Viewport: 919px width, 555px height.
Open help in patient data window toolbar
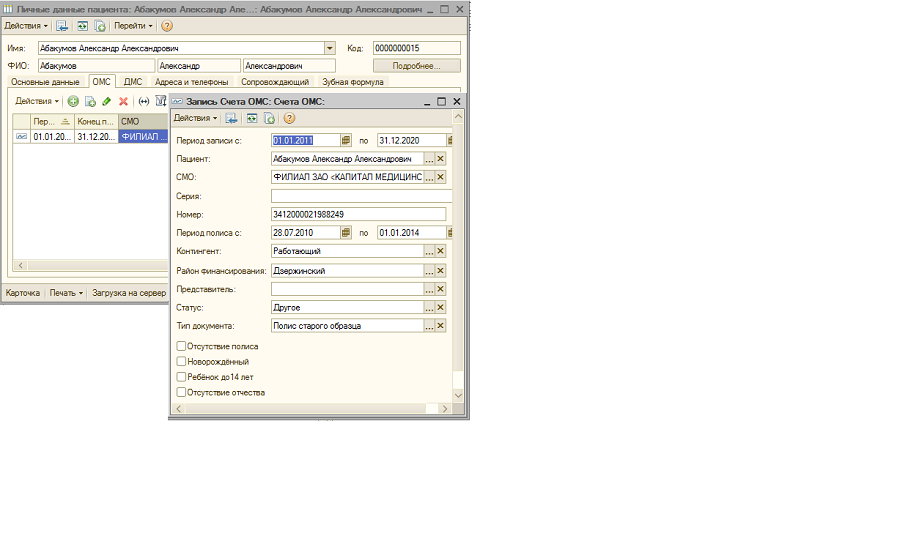point(167,26)
